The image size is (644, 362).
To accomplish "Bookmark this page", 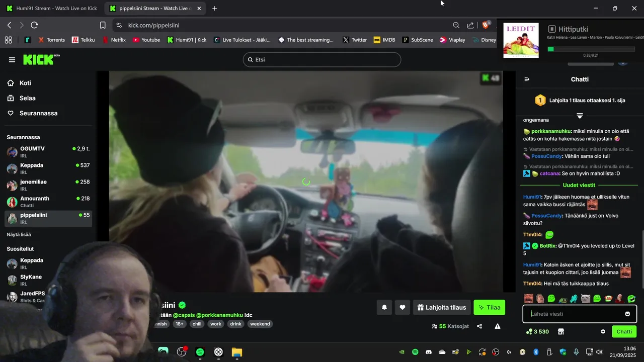I will [103, 25].
